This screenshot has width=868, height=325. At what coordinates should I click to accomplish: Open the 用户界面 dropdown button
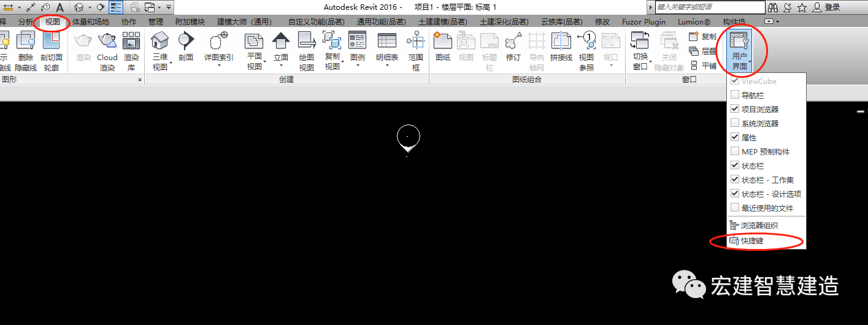[x=740, y=51]
